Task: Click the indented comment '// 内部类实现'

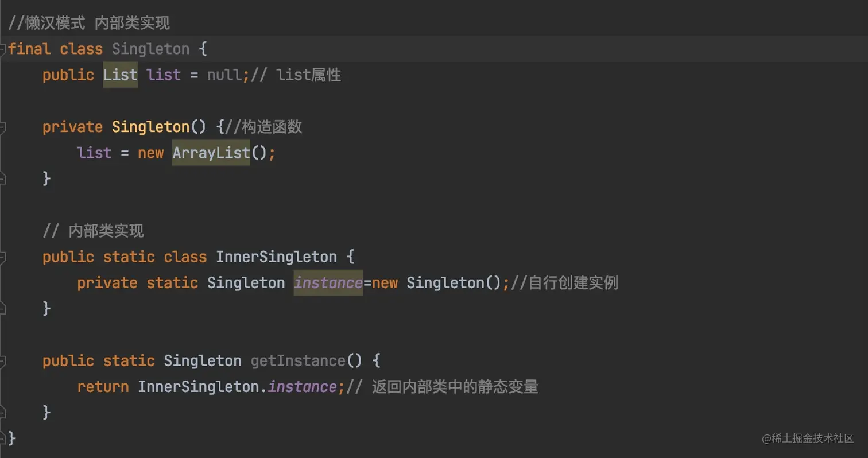Action: pos(93,231)
